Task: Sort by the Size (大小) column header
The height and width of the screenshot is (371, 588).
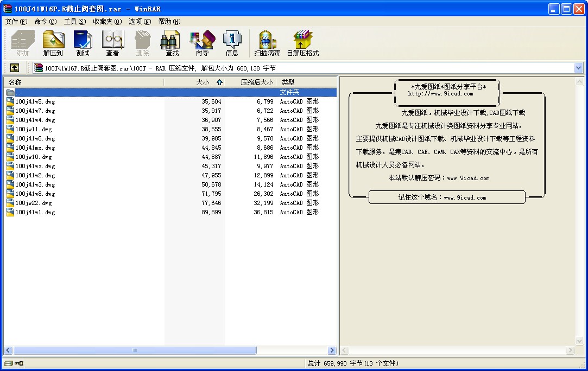Action: [194, 82]
